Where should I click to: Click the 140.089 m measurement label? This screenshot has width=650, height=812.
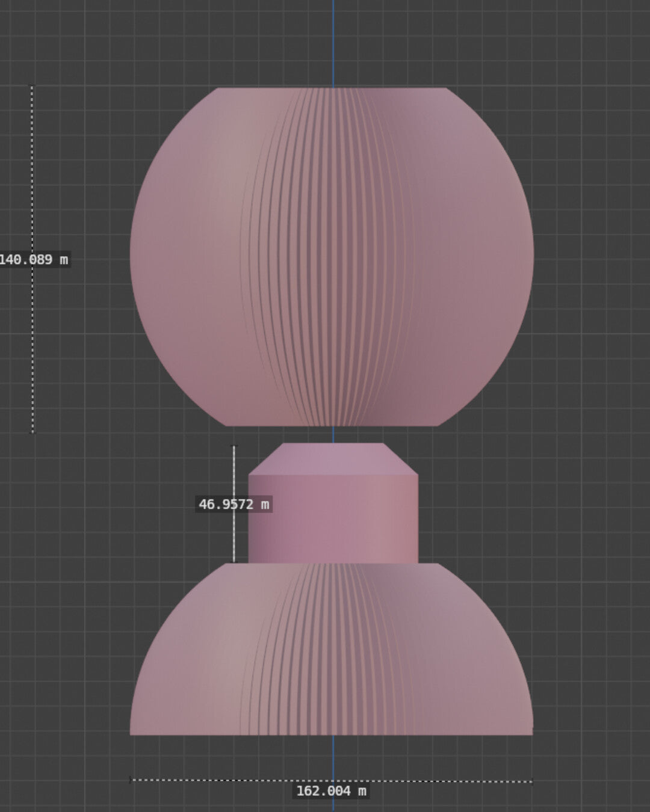pos(34,260)
